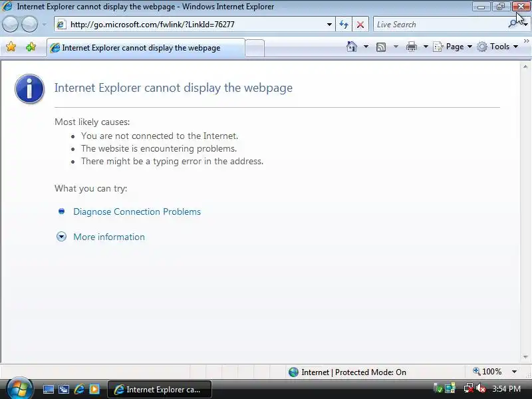Show hidden toolbar items chevron
The height and width of the screenshot is (399, 532).
pyautogui.click(x=526, y=41)
